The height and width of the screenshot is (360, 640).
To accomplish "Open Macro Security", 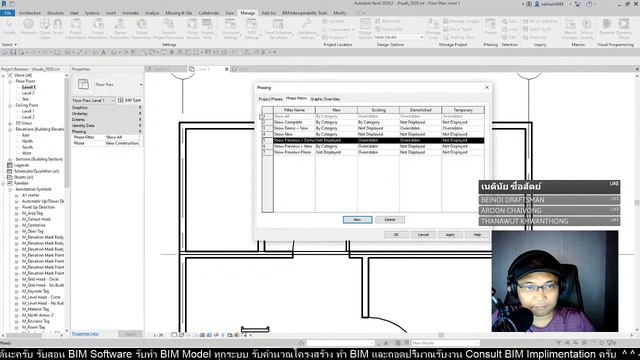I will pyautogui.click(x=587, y=28).
